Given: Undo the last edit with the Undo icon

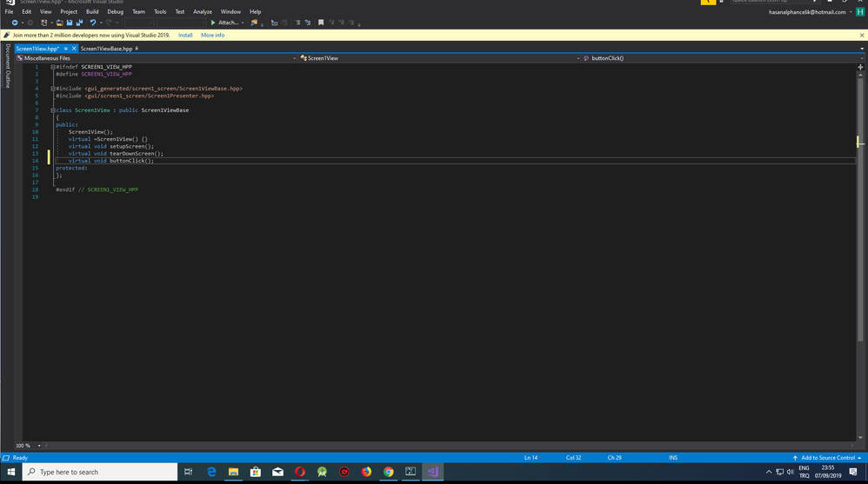Looking at the screenshot, I should point(92,23).
